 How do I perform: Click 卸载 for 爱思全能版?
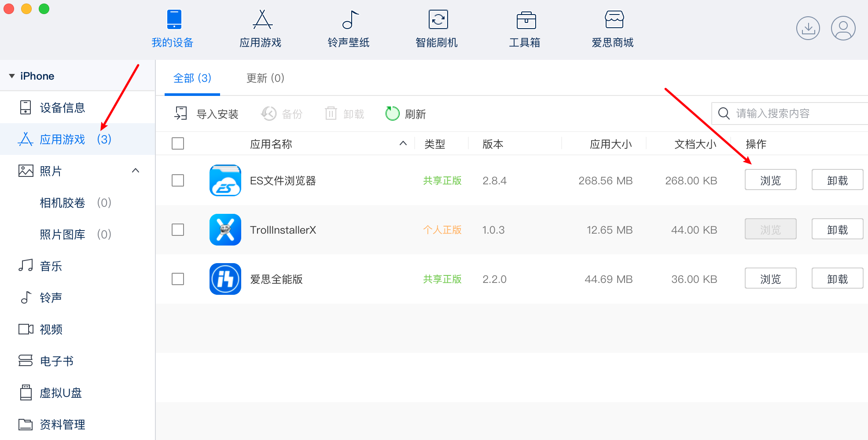tap(837, 279)
